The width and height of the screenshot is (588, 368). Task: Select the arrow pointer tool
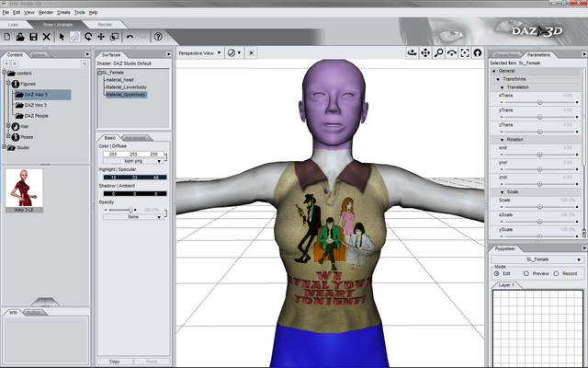coord(62,37)
